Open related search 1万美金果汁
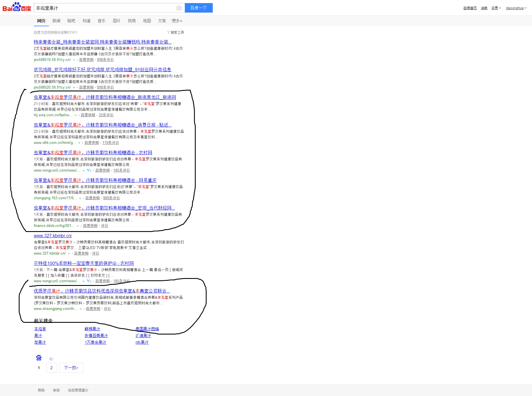This screenshot has height=396, width=532. click(x=96, y=342)
